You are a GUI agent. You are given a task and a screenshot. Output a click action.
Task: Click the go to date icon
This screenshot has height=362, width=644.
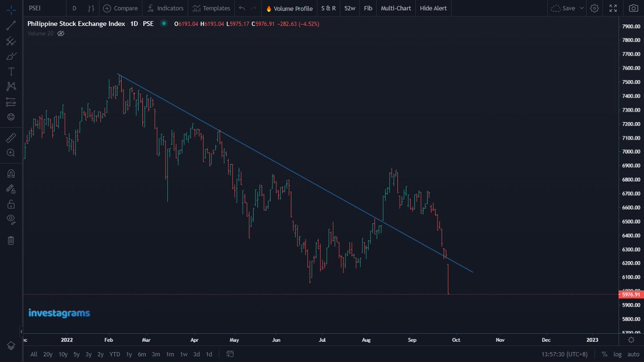click(x=230, y=354)
